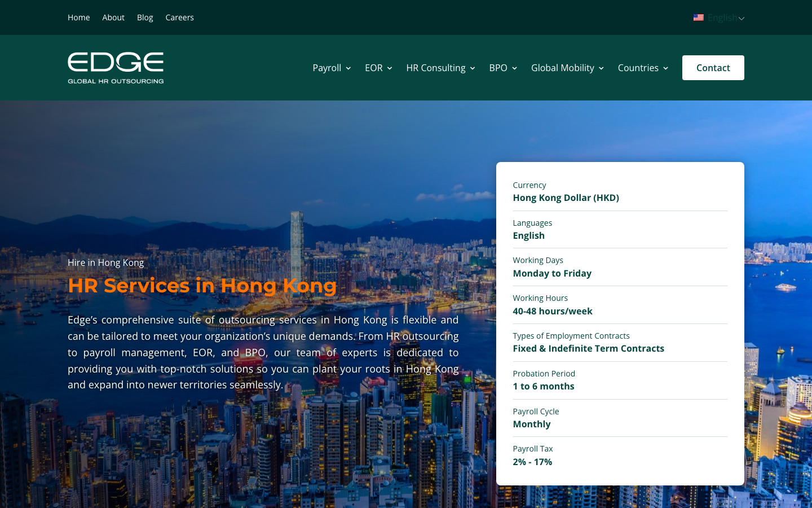Click the Working Hours label

coord(540,298)
